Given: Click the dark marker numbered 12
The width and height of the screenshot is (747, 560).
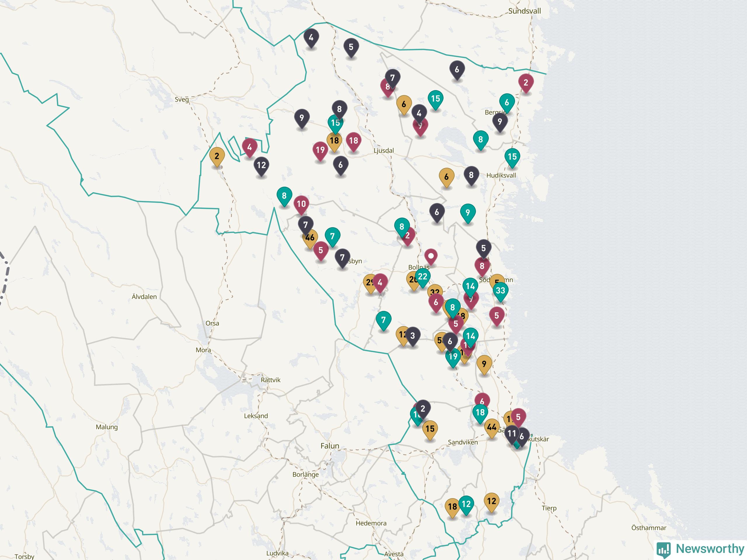Looking at the screenshot, I should tap(261, 165).
